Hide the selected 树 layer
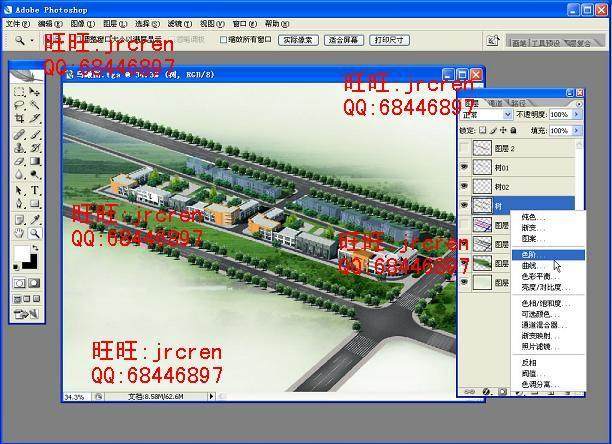The image size is (612, 444). [x=464, y=205]
